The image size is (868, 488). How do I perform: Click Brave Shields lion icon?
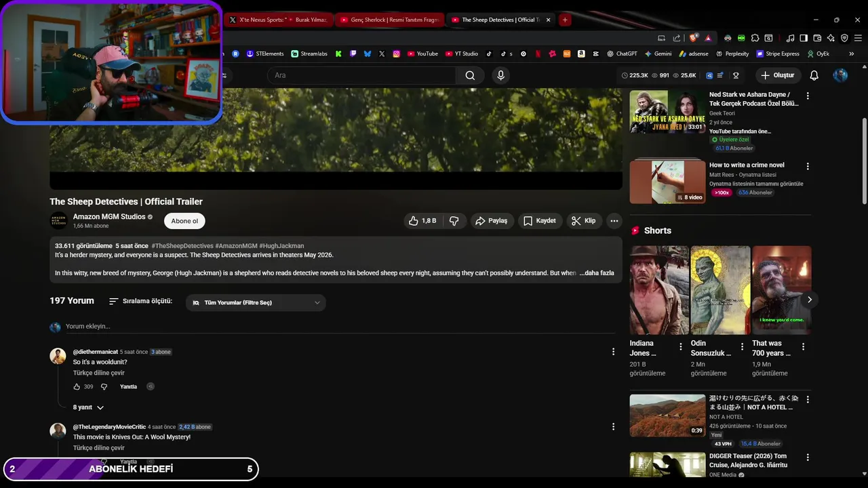point(693,38)
